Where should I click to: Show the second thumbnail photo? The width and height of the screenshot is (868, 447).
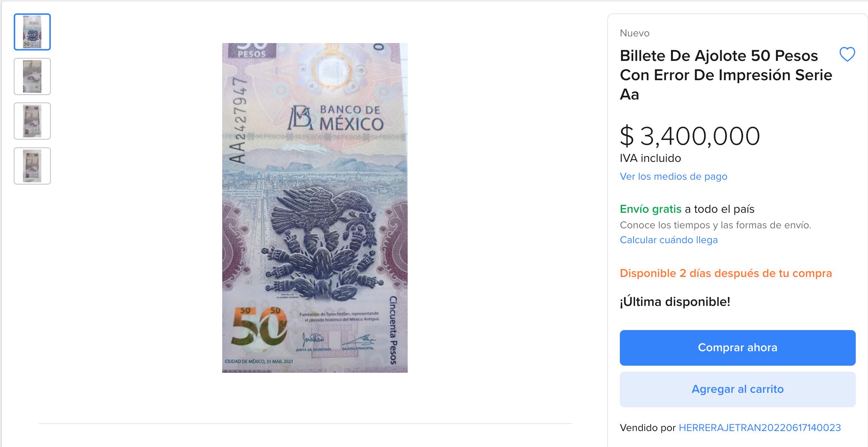coord(32,76)
